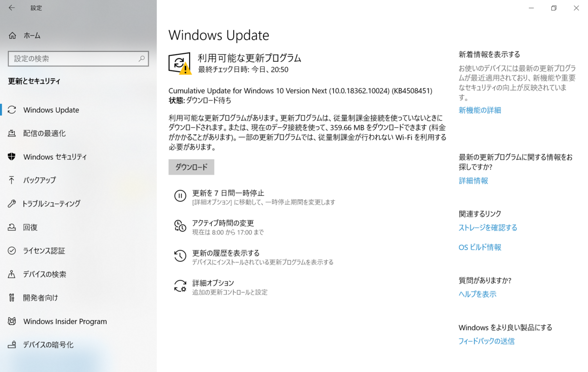Restore down the Settings window

554,8
